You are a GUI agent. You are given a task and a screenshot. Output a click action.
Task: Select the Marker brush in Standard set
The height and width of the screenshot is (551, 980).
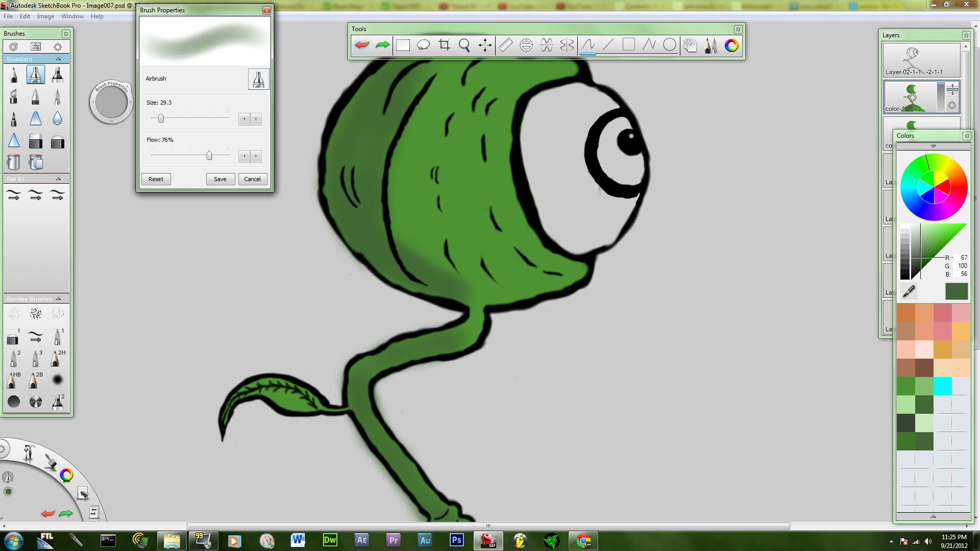point(57,75)
